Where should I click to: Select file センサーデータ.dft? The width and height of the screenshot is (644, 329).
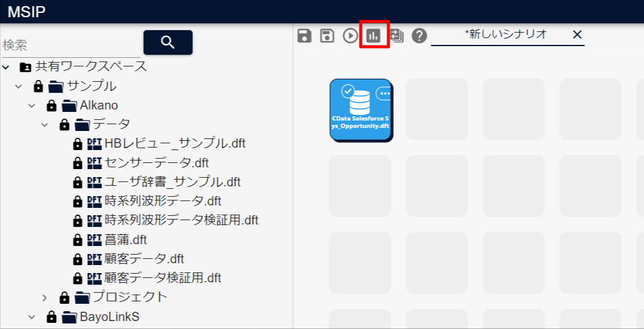point(157,162)
